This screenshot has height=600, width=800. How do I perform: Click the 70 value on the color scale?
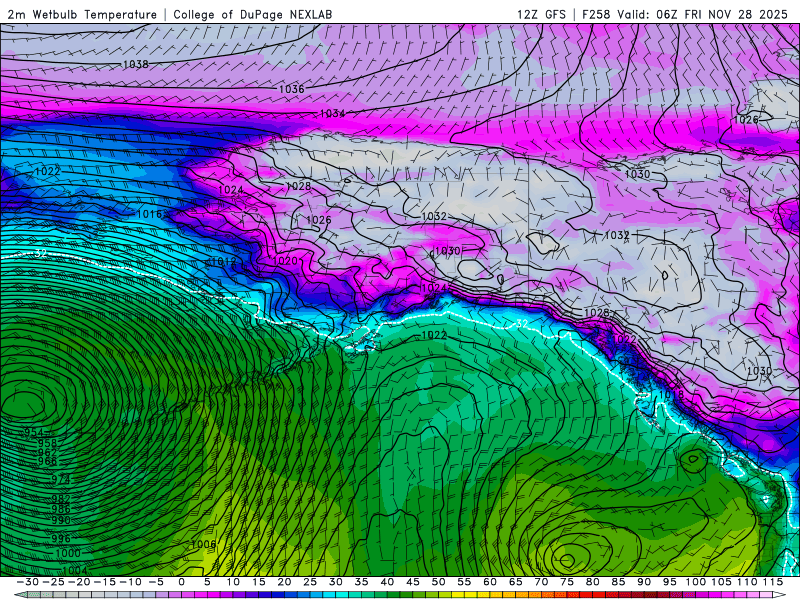tap(541, 582)
